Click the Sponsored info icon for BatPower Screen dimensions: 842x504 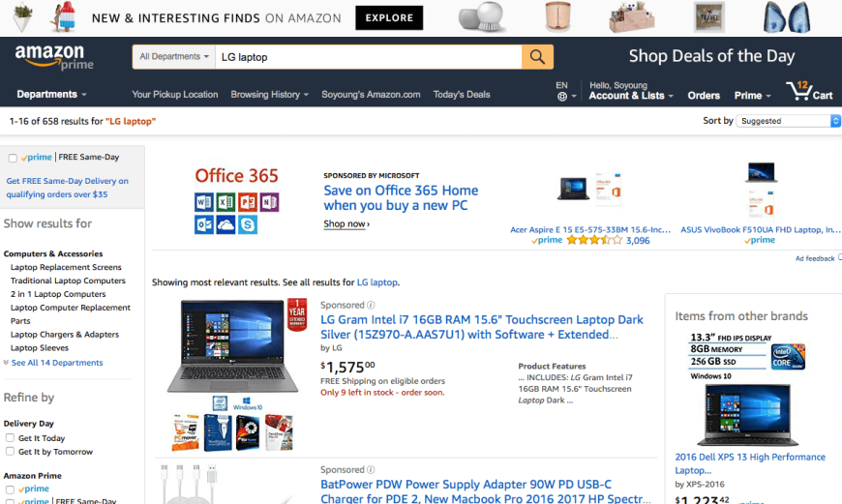[x=371, y=469]
